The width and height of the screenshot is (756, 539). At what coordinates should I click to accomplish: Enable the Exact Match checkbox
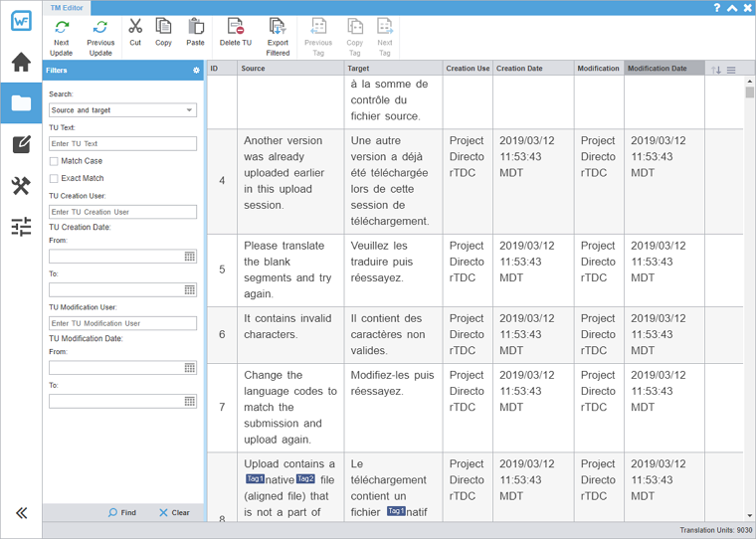coord(54,179)
